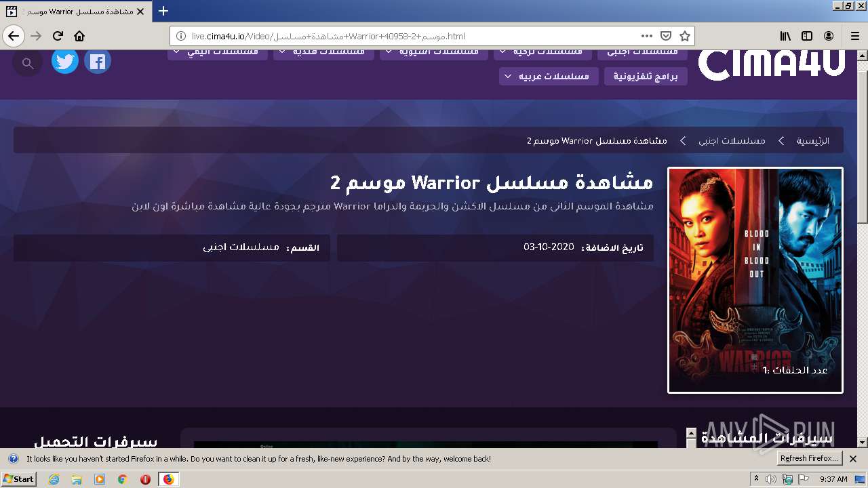Screen dimensions: 868x488
Task: Open the برامج تلفزيونية menu item
Action: [646, 77]
